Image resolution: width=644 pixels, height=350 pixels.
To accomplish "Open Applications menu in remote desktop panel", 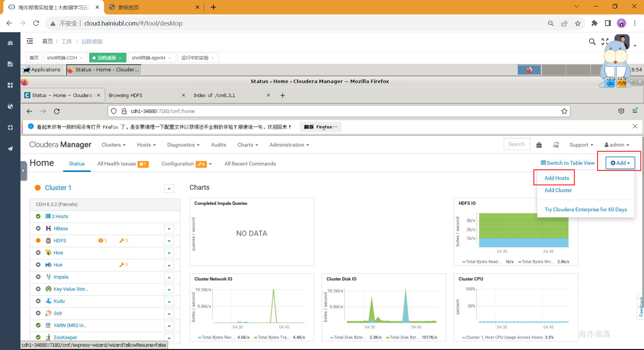I will pos(42,70).
